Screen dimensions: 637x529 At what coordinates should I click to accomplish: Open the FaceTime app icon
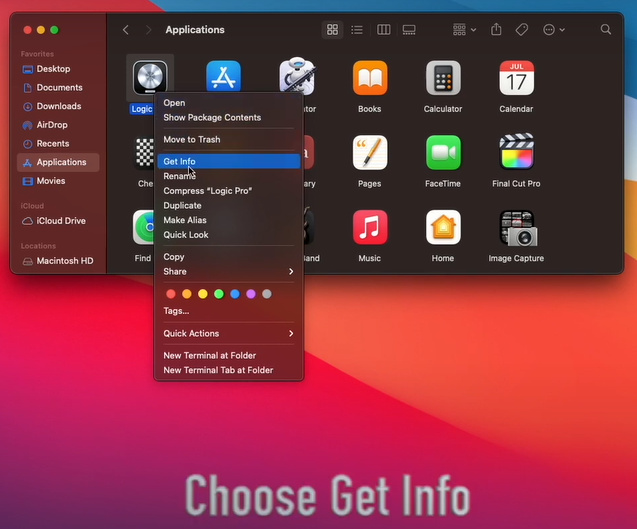(443, 152)
